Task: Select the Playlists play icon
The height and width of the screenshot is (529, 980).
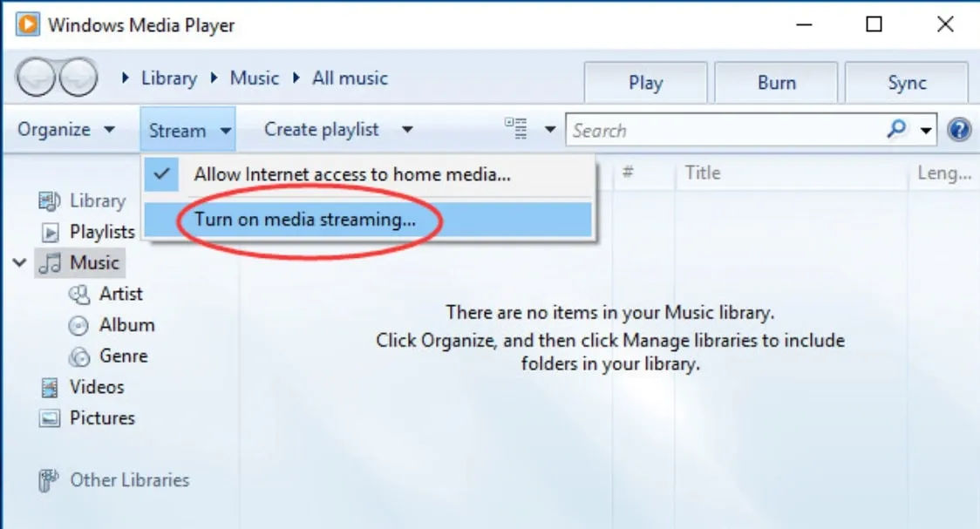Action: [x=50, y=233]
